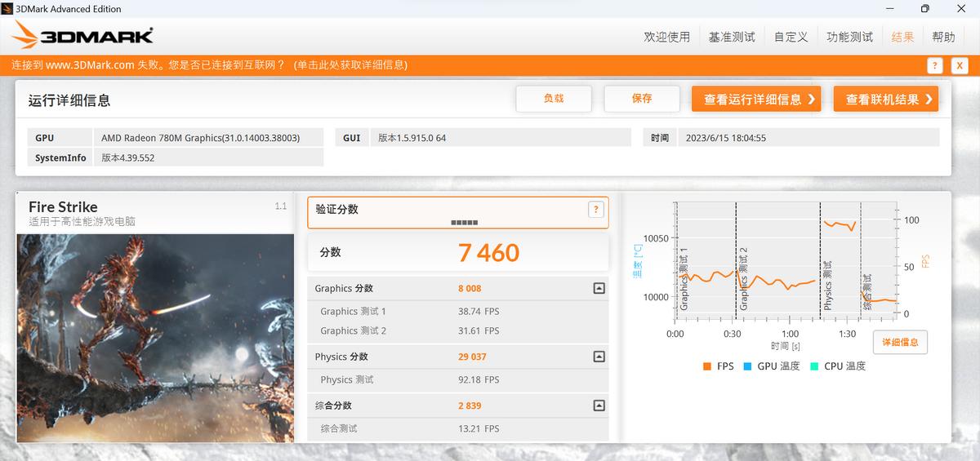Click the Graphics 测试 1 row 38.74 FPS
Viewport: 980px width, 461px height.
click(x=458, y=311)
